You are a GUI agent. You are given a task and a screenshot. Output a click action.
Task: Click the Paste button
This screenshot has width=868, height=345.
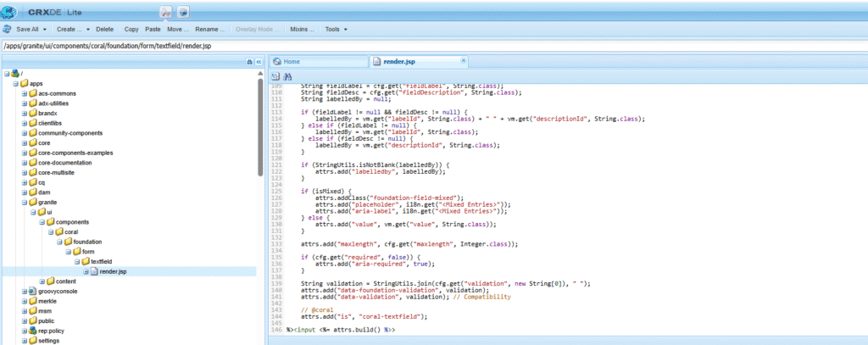click(x=153, y=29)
